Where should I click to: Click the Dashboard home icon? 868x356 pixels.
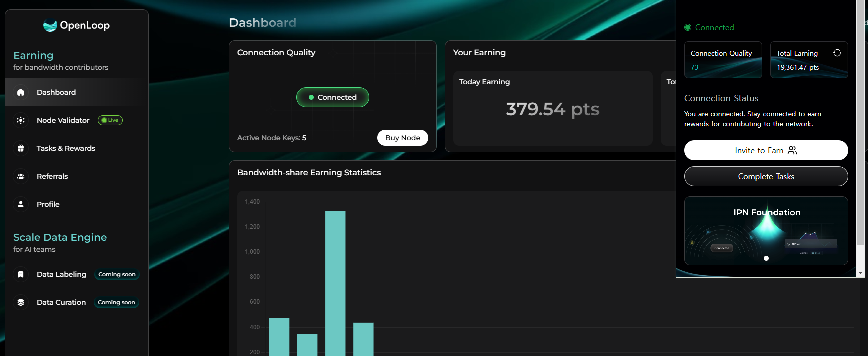tap(21, 92)
